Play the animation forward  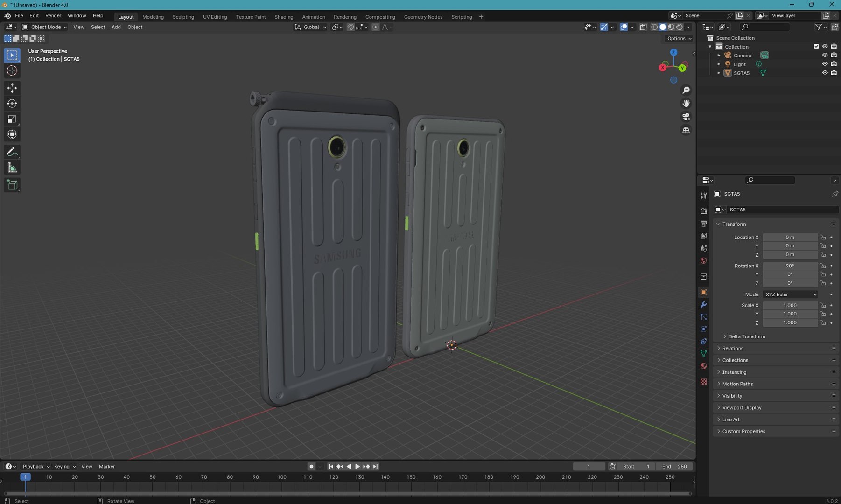click(x=357, y=467)
